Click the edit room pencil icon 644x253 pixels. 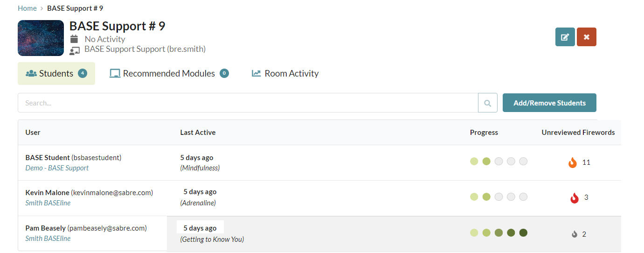tap(565, 37)
